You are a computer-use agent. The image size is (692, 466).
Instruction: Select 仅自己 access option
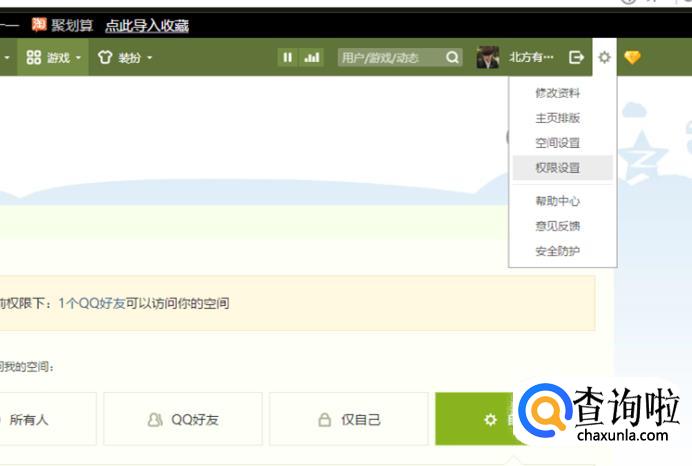[349, 420]
